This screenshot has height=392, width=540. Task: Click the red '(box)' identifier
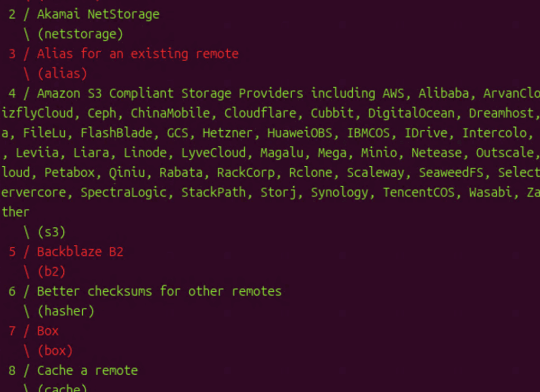pyautogui.click(x=55, y=351)
